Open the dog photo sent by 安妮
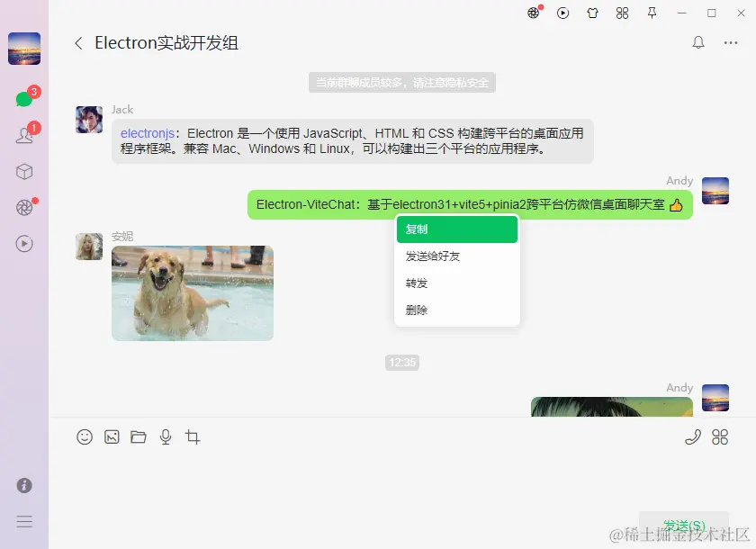 192,292
